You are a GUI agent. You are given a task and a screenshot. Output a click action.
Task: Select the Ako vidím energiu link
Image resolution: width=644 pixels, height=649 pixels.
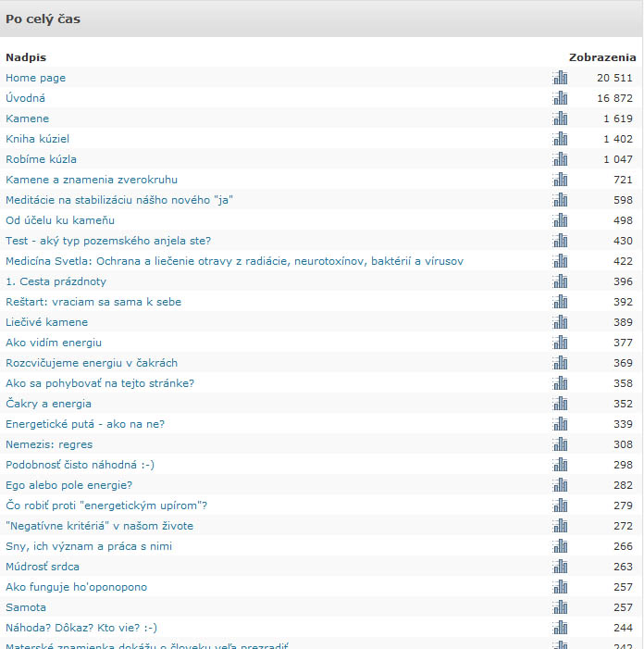[54, 343]
